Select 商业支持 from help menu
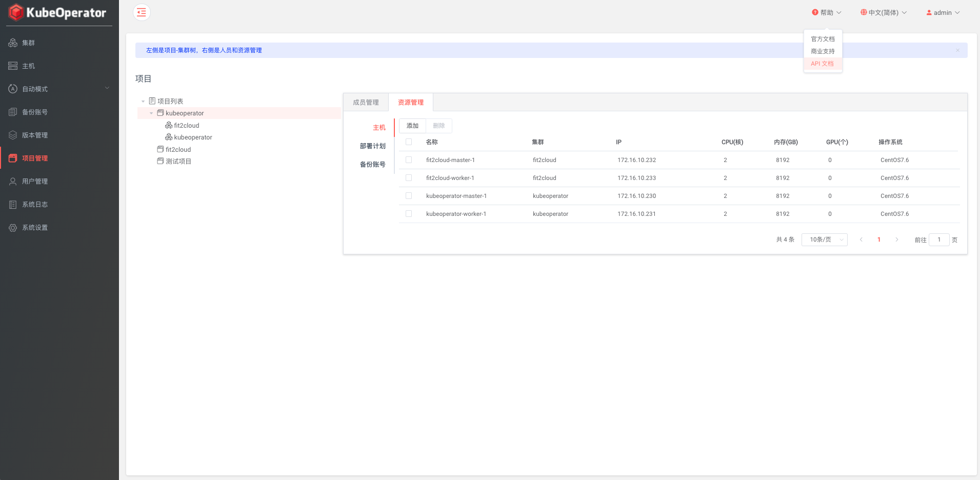 [x=823, y=51]
